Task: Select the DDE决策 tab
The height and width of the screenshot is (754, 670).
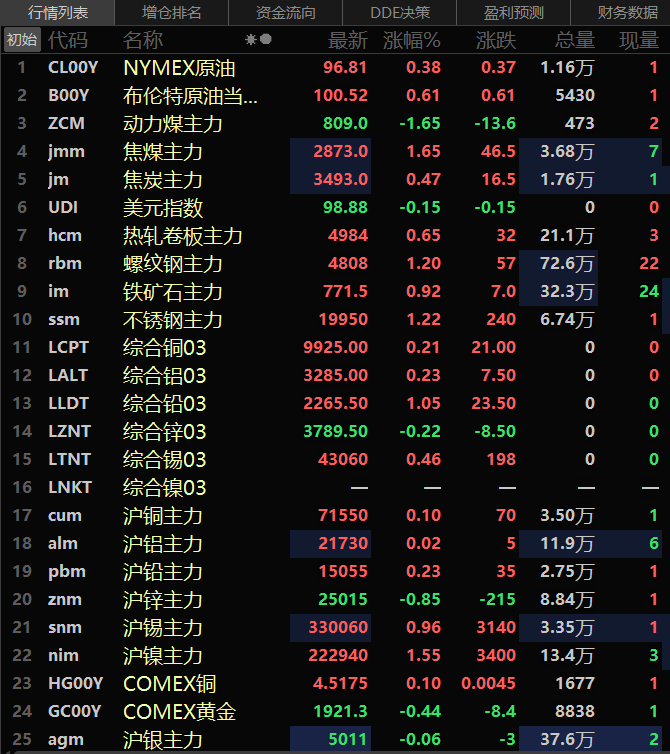Action: [x=400, y=13]
